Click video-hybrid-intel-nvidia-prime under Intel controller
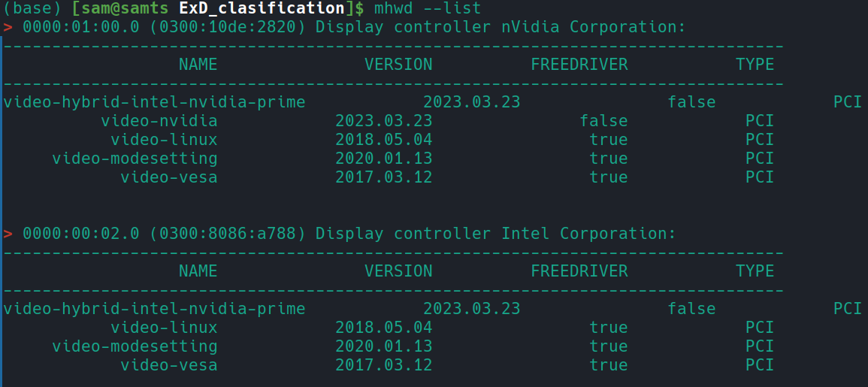Screen dimensions: 868x387 pyautogui.click(x=155, y=308)
